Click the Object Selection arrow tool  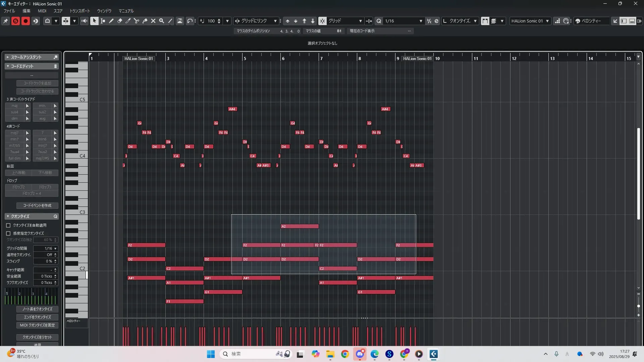pyautogui.click(x=94, y=21)
